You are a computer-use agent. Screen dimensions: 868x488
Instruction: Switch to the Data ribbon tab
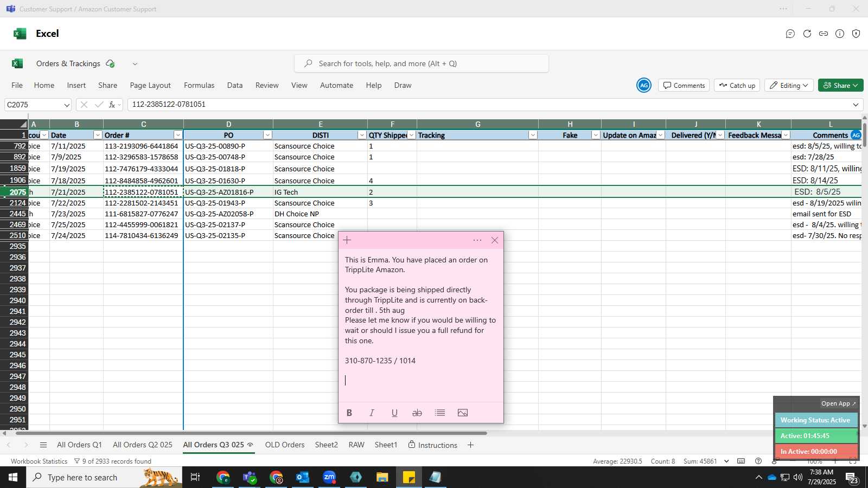[x=235, y=85]
